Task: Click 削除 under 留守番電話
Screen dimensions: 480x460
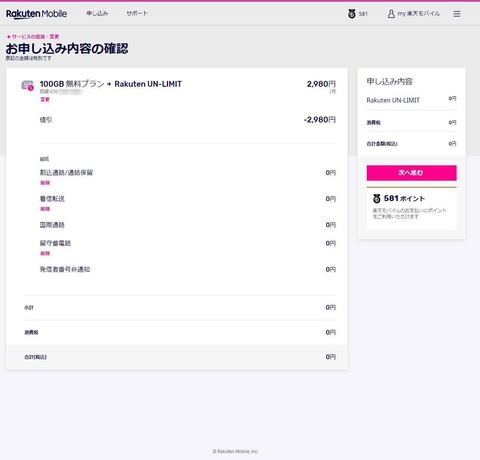Action: [45, 253]
